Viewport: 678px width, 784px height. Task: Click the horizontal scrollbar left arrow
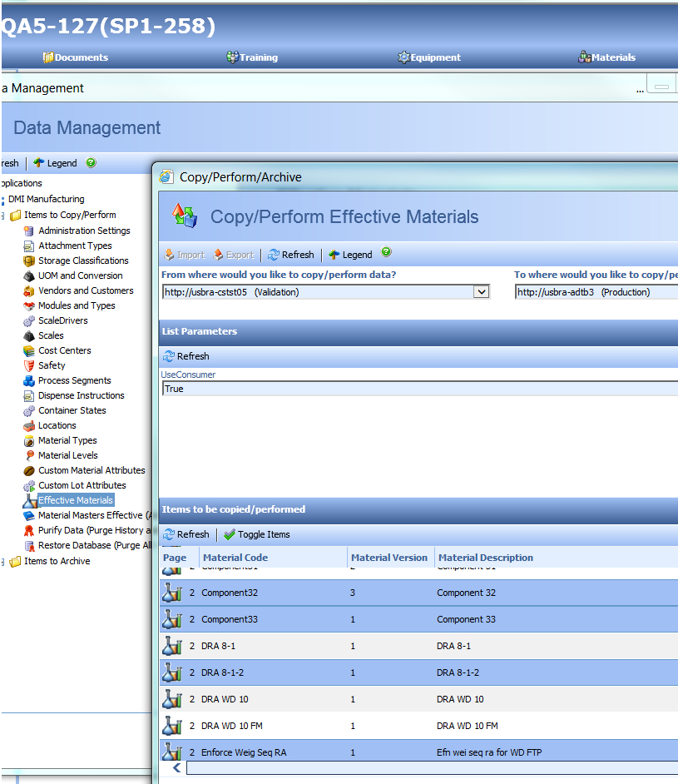[176, 768]
